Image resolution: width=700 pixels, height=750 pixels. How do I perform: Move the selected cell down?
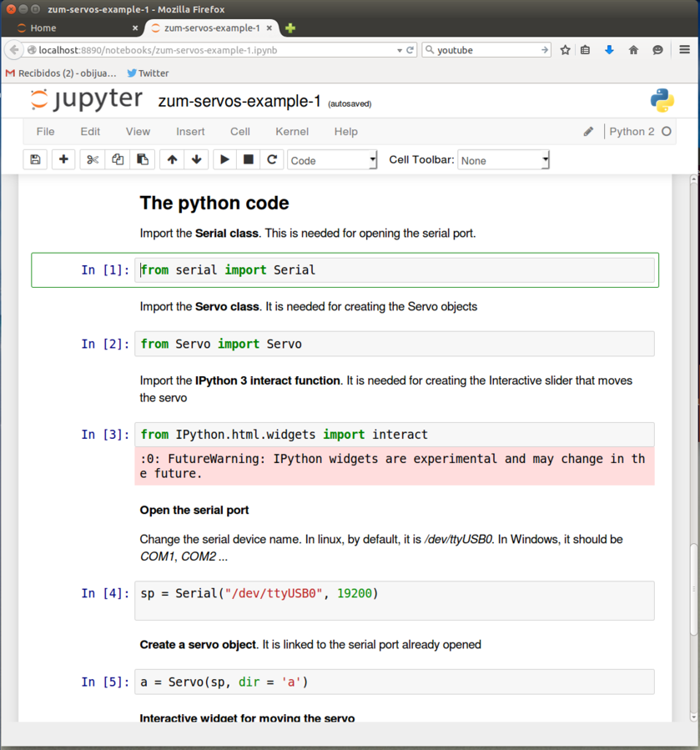click(x=196, y=159)
